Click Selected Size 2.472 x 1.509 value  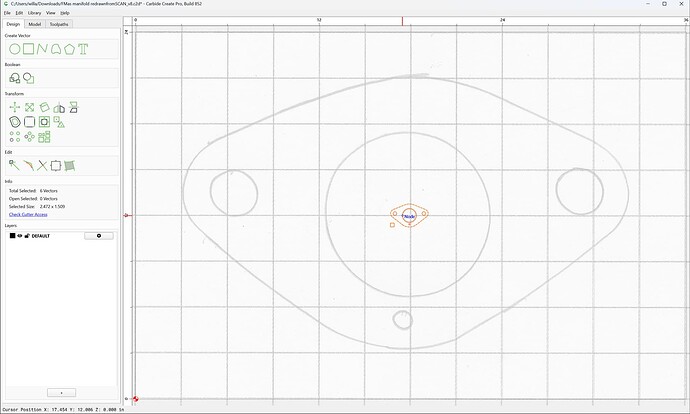coord(52,206)
